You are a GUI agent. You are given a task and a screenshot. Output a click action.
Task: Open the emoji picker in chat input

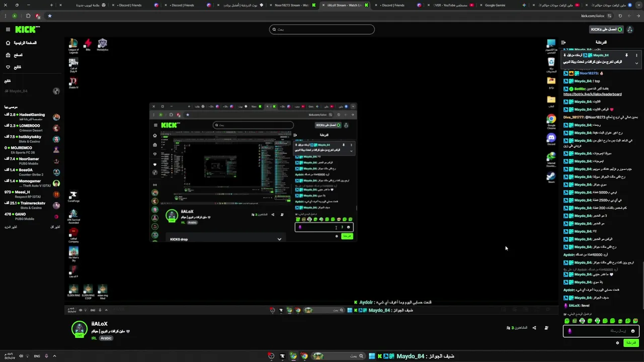coord(633,331)
